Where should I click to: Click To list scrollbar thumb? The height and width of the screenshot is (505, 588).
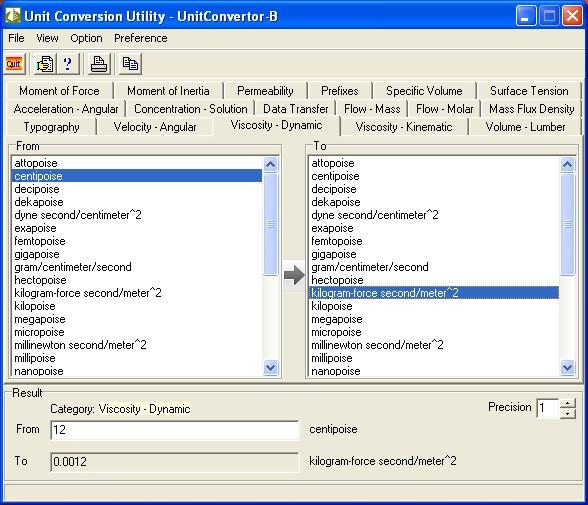(567, 224)
